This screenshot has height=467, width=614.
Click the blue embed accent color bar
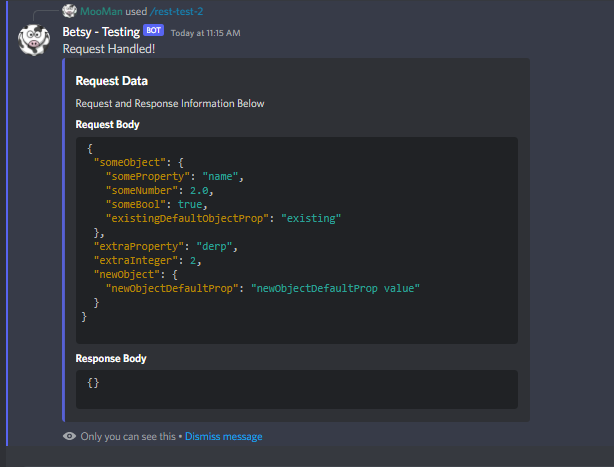click(x=64, y=240)
